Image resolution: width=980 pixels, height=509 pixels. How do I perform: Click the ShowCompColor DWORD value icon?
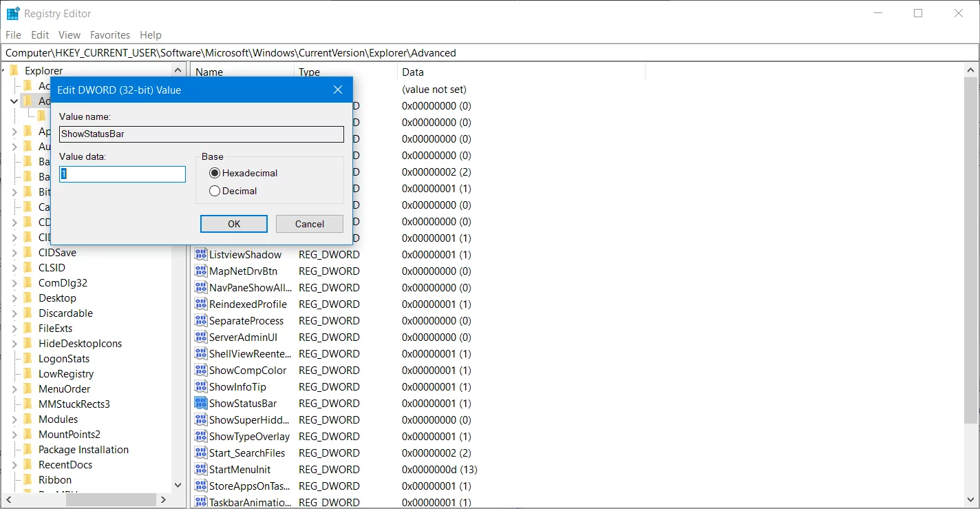201,370
